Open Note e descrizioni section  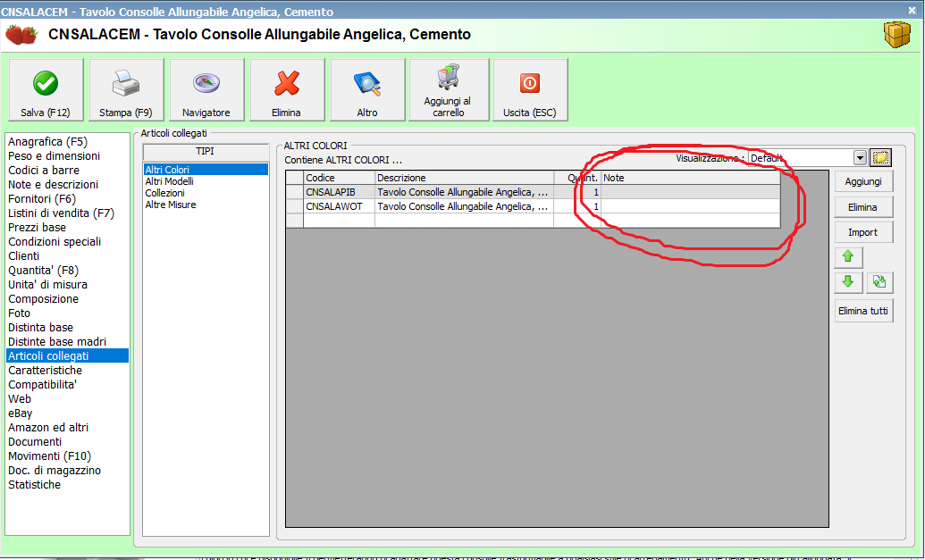[x=67, y=185]
